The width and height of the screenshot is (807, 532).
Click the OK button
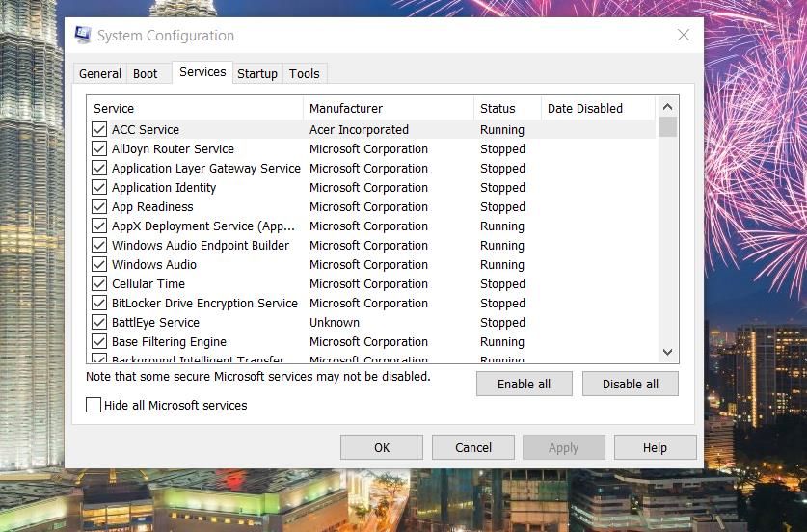[x=382, y=447]
